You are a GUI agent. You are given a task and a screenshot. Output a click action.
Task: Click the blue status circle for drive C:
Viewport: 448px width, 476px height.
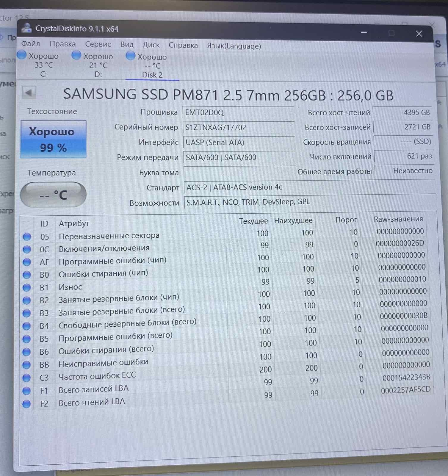coord(22,55)
